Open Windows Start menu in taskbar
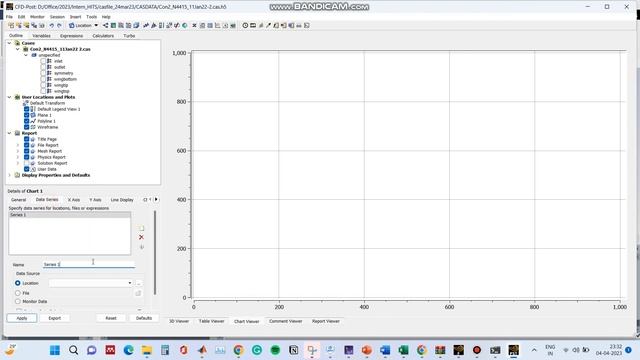Screen dimensions: 640x360 click(x=55, y=350)
